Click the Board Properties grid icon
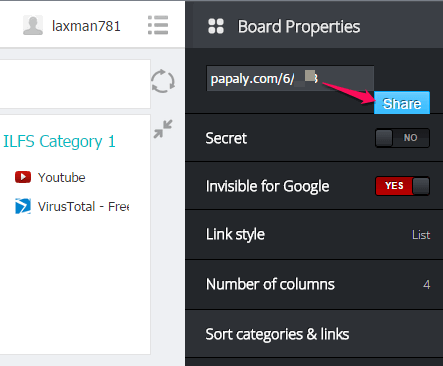The image size is (443, 366). (x=216, y=26)
